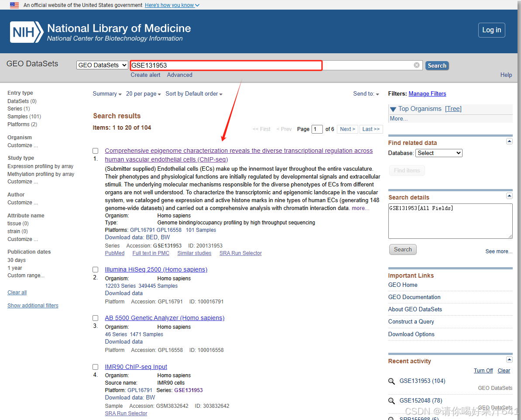Open Custom range date filter
Image resolution: width=521 pixels, height=420 pixels.
point(26,275)
